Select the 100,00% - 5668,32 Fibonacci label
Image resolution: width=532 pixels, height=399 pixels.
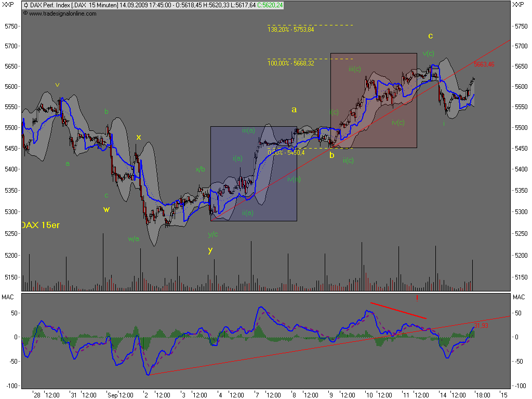291,63
